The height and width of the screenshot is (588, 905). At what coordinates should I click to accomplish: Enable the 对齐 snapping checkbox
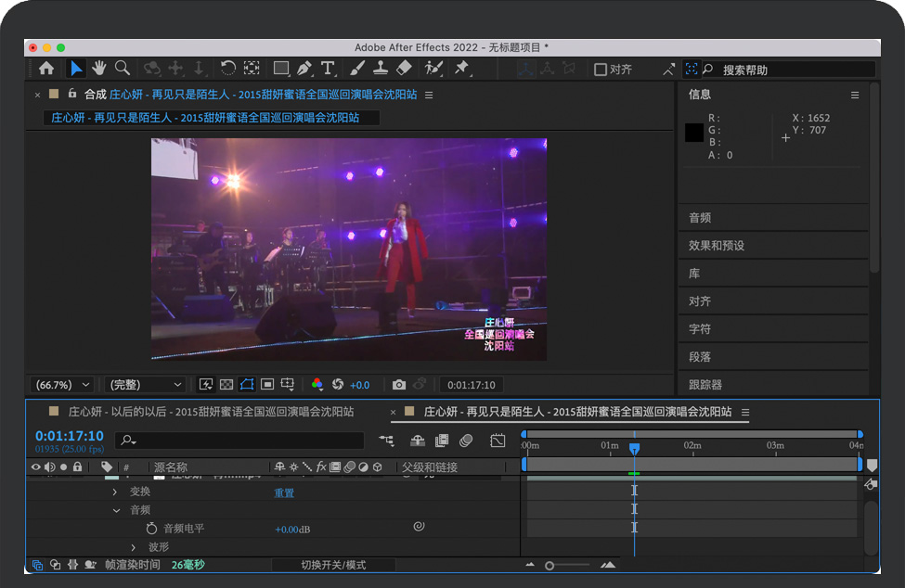[600, 70]
